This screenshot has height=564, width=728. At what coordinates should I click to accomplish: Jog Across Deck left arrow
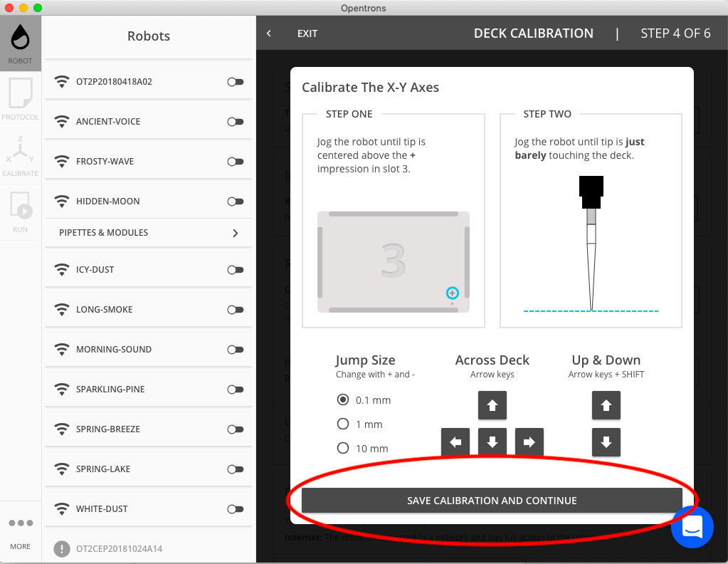pos(455,442)
